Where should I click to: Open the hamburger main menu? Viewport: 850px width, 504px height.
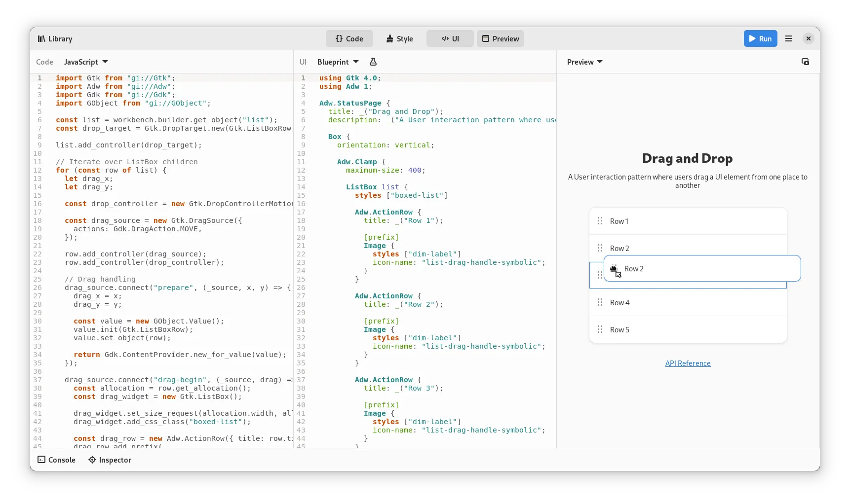point(789,38)
